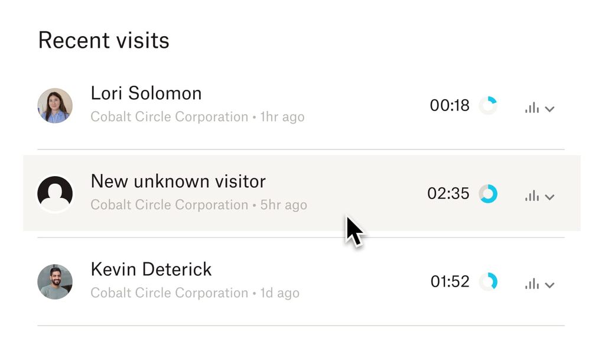Click the analytics bars icon for Lori Solomon
605x364 pixels.
pyautogui.click(x=531, y=108)
